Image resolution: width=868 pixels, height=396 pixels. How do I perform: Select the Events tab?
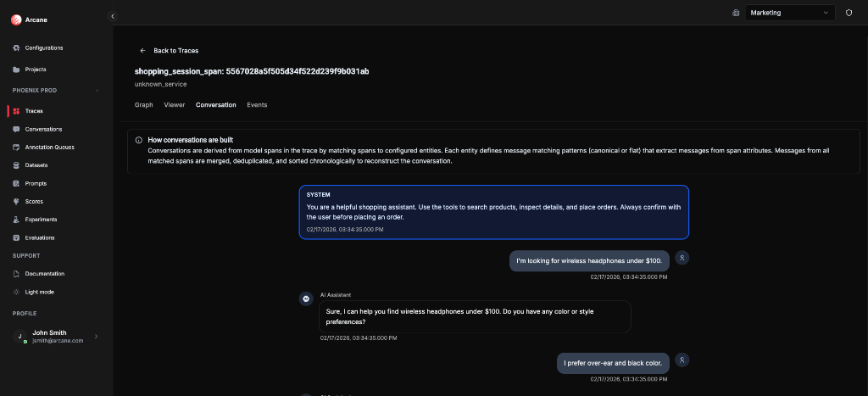[x=257, y=105]
